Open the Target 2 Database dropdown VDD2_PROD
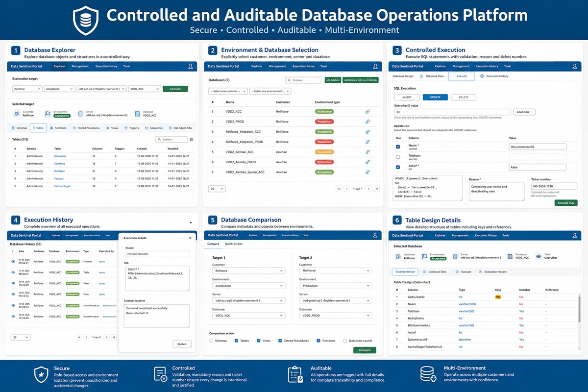This screenshot has width=588, height=392. pos(335,316)
